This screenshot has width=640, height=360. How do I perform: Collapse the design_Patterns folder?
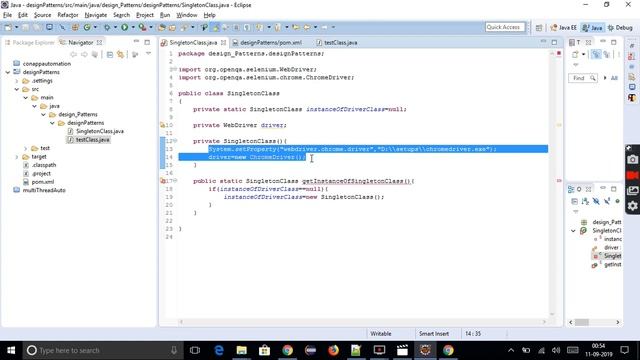[x=44, y=115]
